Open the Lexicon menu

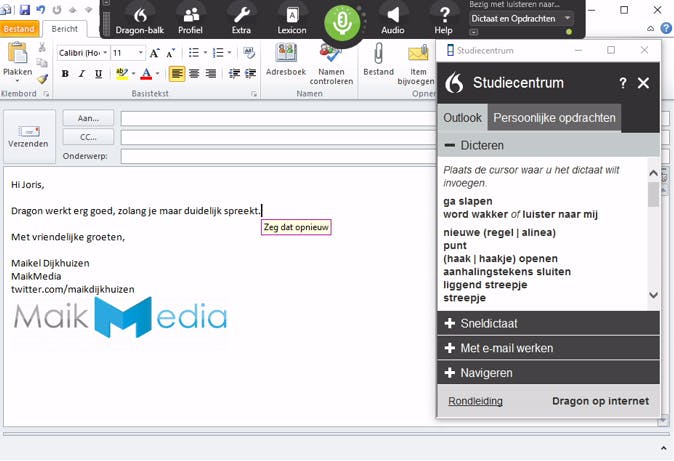click(292, 21)
